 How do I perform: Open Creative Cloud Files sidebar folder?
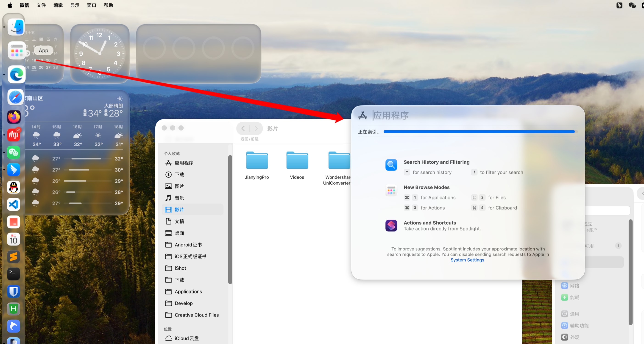point(196,315)
